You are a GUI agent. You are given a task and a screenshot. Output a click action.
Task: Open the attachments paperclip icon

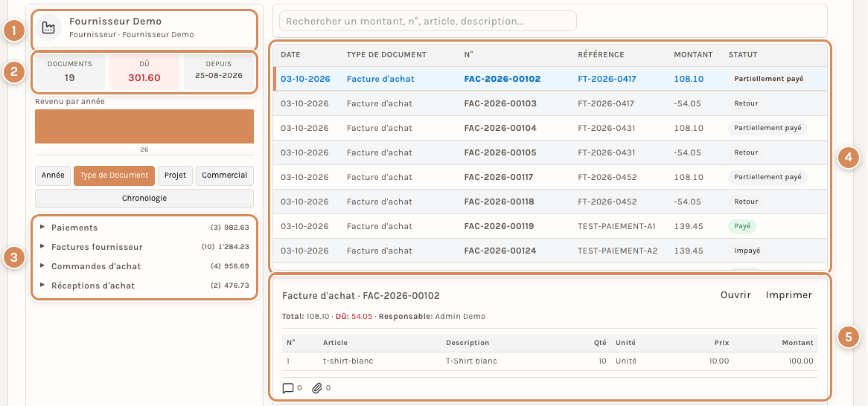pyautogui.click(x=316, y=388)
